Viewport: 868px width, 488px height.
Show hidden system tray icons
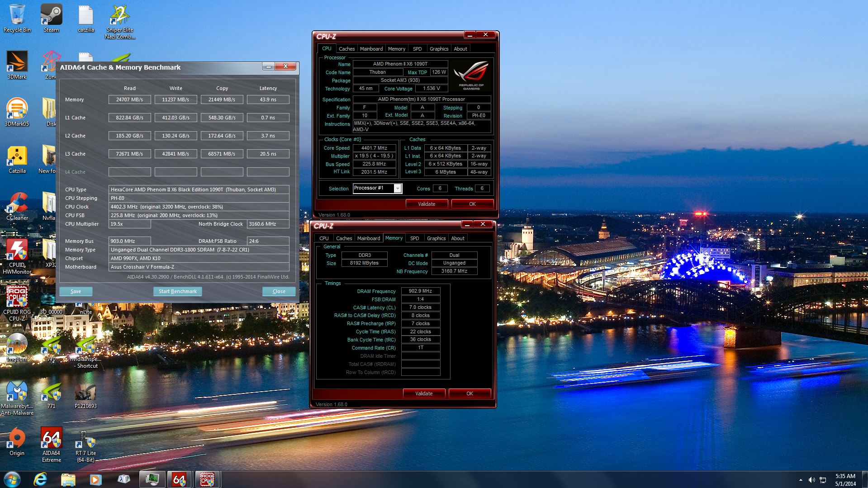(x=801, y=480)
